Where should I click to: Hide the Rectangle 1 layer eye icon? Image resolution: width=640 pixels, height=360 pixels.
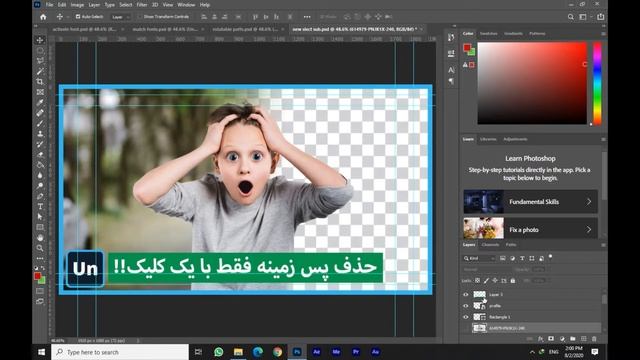[466, 317]
